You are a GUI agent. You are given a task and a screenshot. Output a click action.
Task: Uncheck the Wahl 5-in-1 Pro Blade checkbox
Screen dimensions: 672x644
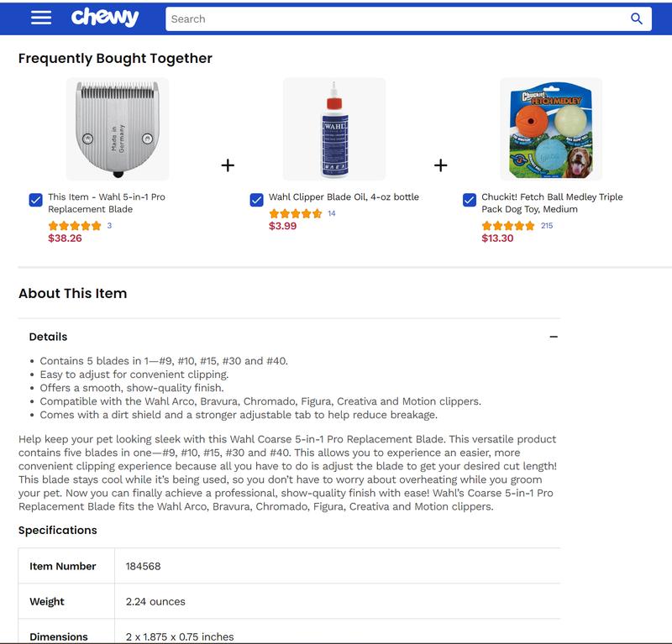tap(35, 200)
